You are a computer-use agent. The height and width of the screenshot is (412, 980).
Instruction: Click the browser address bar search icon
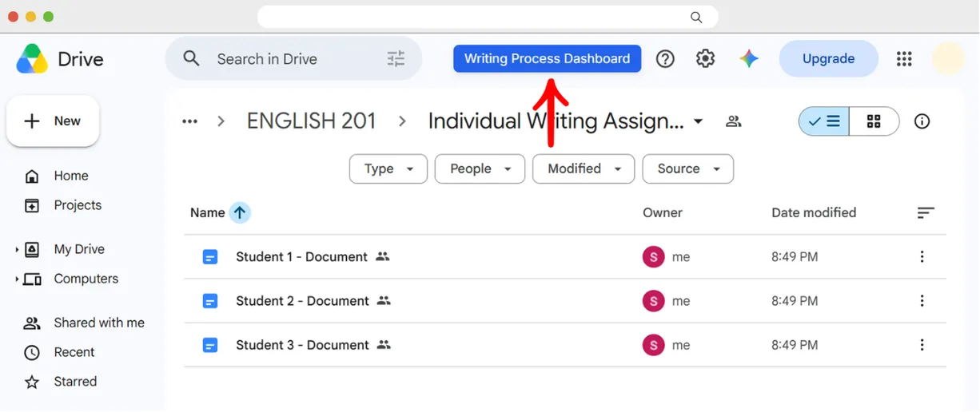[x=696, y=17]
